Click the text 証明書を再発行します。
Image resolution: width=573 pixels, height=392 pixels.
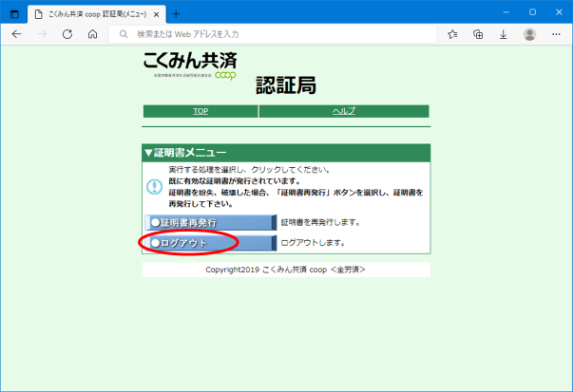[x=320, y=222]
